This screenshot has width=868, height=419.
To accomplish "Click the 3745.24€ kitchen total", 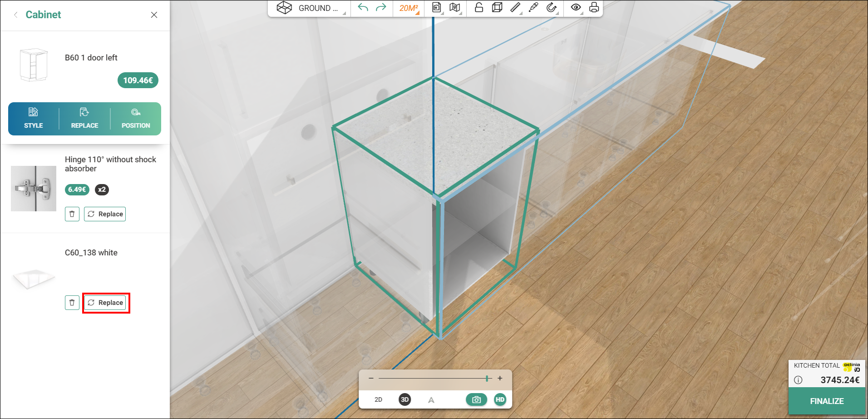I will [840, 380].
